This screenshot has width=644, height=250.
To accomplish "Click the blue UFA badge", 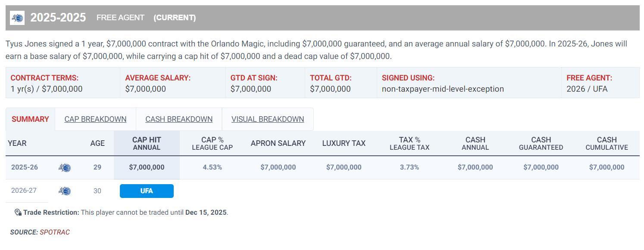I will pos(147,191).
